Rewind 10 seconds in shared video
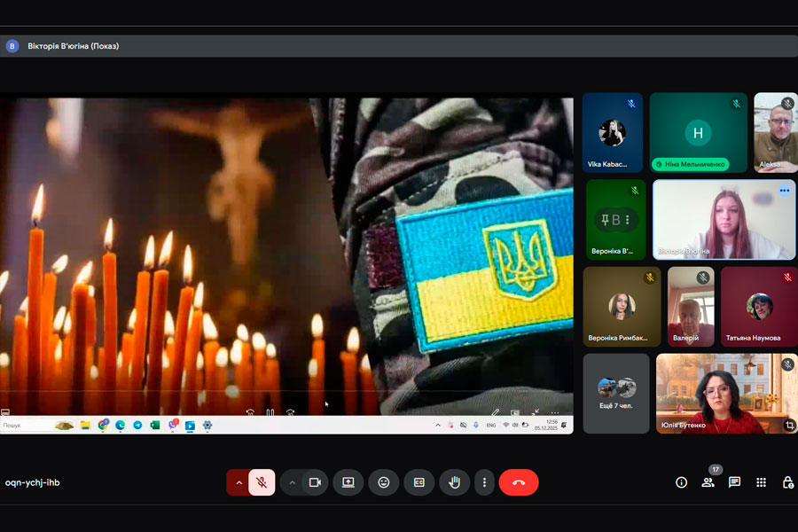The image size is (798, 532). pos(250,412)
